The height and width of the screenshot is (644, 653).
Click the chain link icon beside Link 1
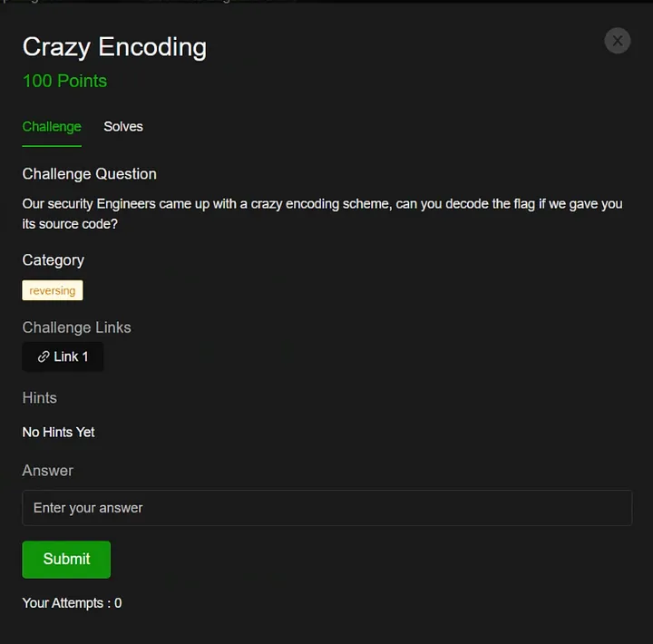tap(43, 357)
